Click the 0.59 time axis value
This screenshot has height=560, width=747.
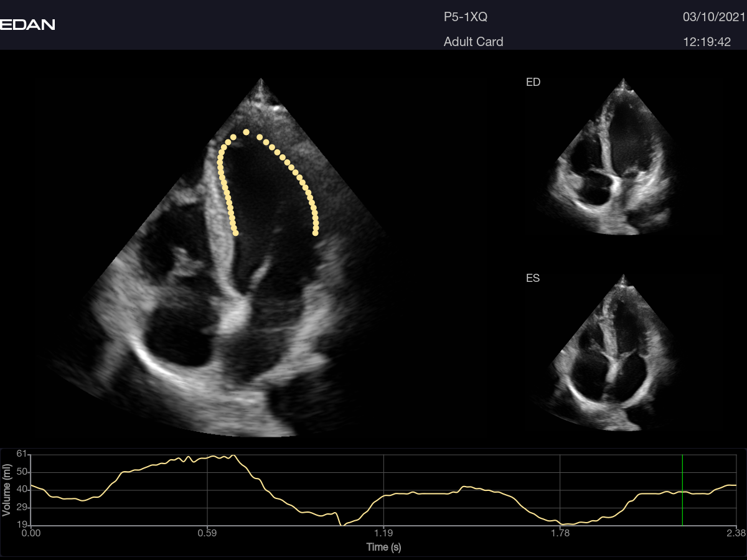tap(207, 533)
